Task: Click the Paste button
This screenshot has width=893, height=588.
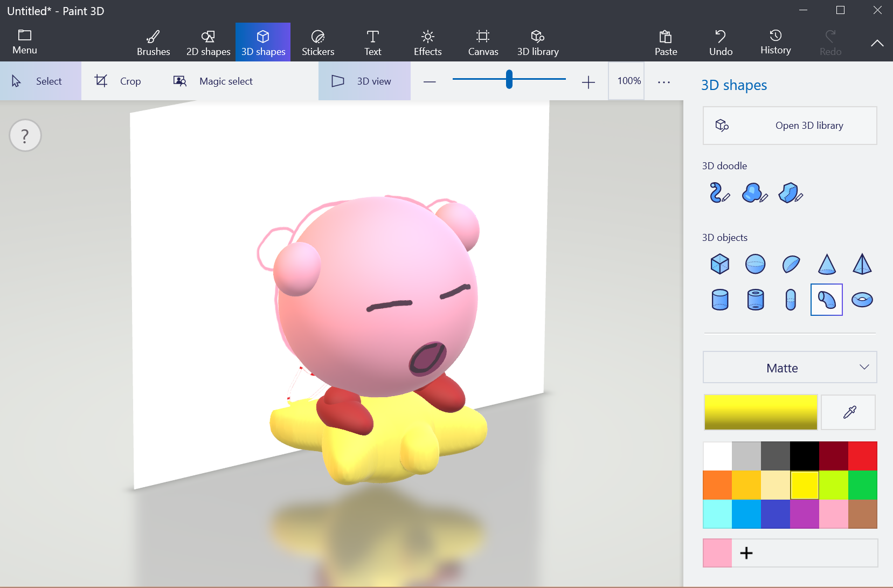Action: pyautogui.click(x=666, y=43)
